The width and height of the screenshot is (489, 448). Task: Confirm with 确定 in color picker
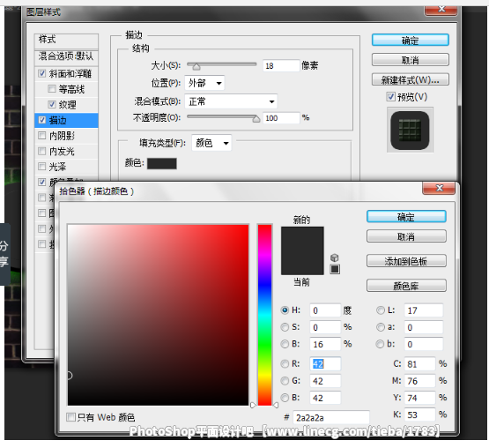406,217
